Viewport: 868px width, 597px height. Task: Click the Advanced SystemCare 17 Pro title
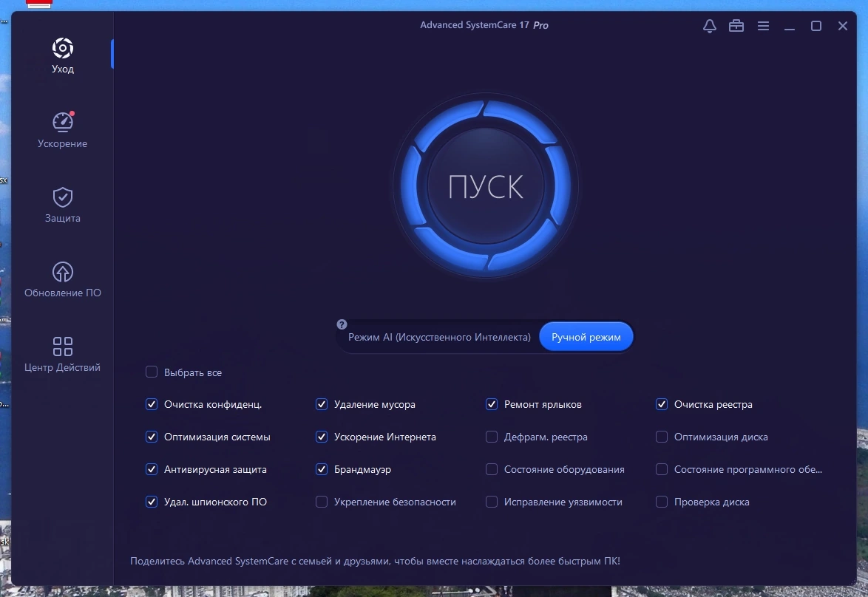coord(484,25)
